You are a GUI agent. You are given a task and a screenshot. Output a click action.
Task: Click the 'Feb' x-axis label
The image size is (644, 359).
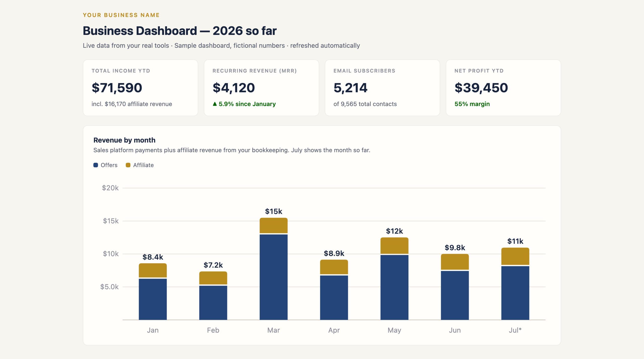tap(213, 330)
